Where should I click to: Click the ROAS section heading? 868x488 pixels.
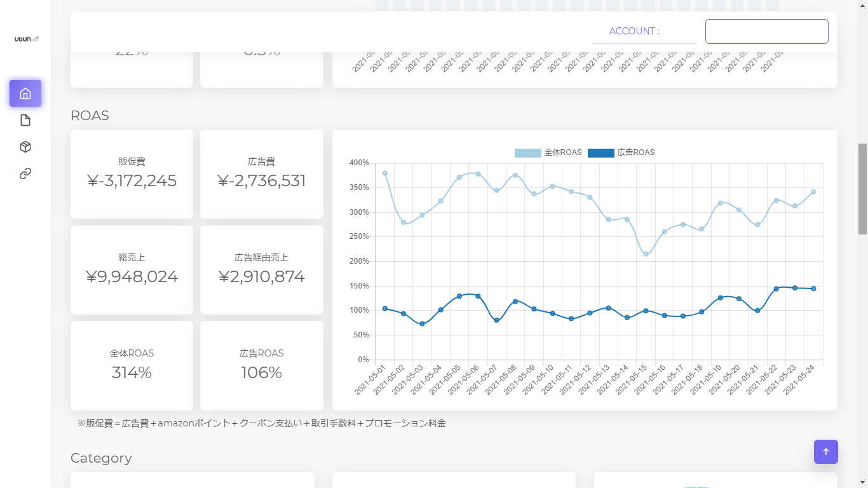(90, 116)
